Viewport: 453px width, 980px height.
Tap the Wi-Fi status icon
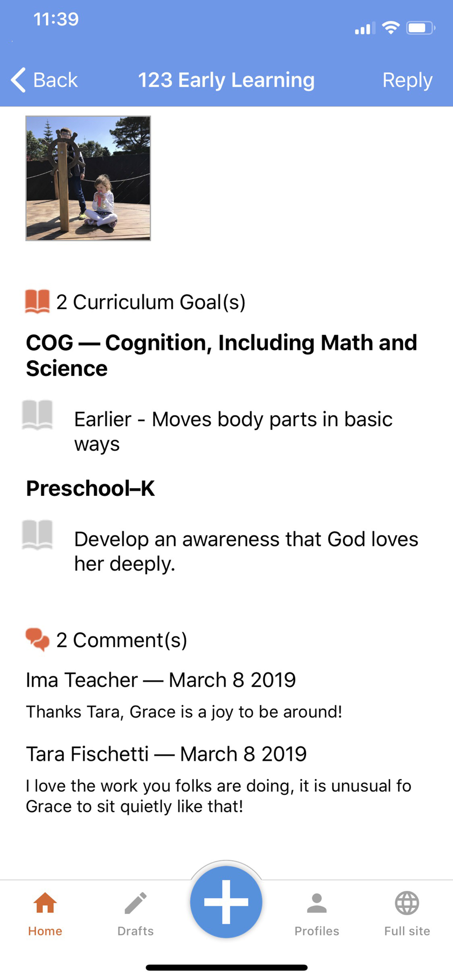[391, 27]
